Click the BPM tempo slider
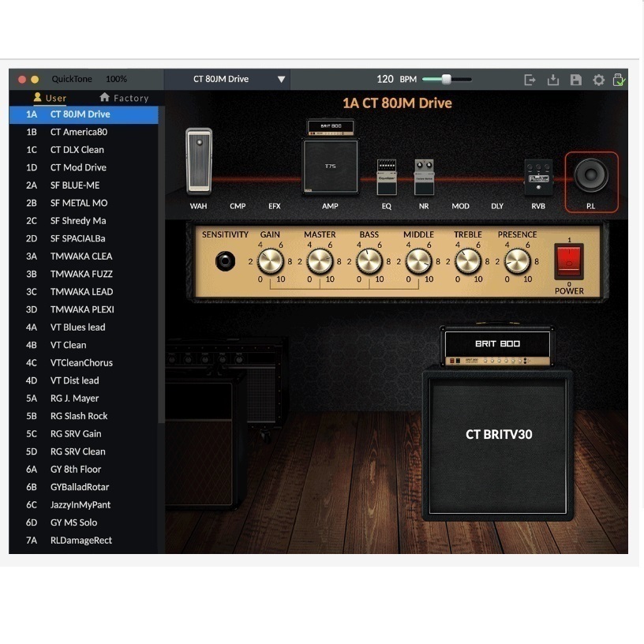This screenshot has height=644, width=644. [447, 79]
